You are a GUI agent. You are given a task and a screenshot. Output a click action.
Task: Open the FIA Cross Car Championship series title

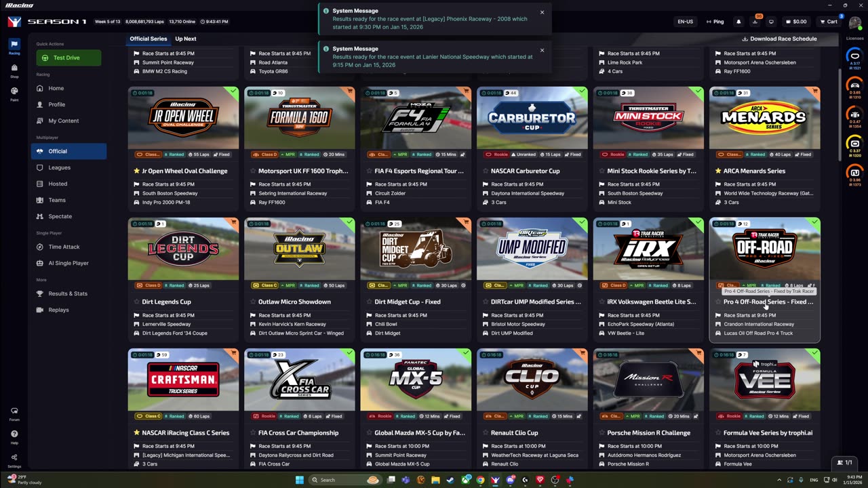(x=298, y=432)
